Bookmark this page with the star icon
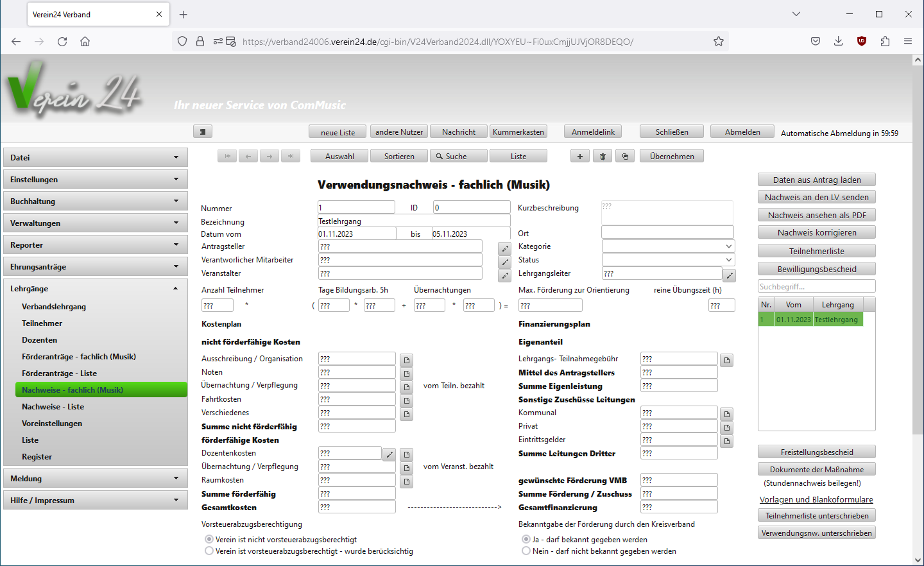The height and width of the screenshot is (566, 924). [x=719, y=42]
